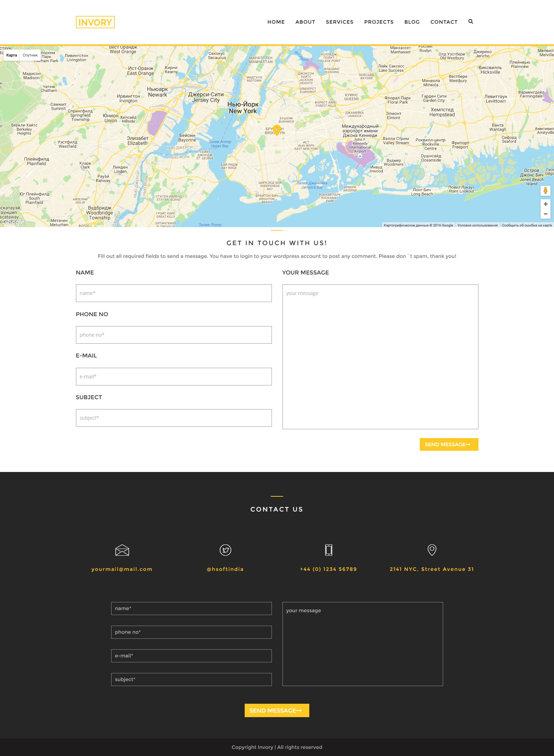554x756 pixels.
Task: Click phone no* field in dark footer form
Action: pos(191,632)
